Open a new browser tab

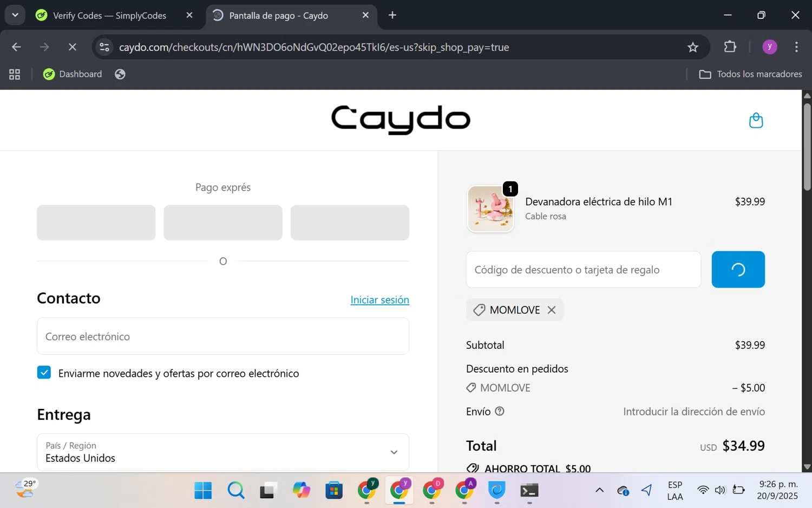(392, 15)
